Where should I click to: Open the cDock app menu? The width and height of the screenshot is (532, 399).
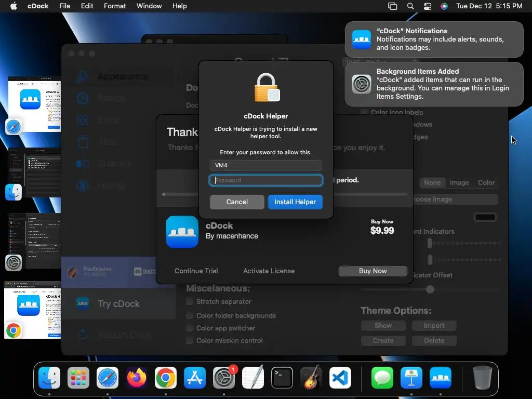tap(37, 6)
